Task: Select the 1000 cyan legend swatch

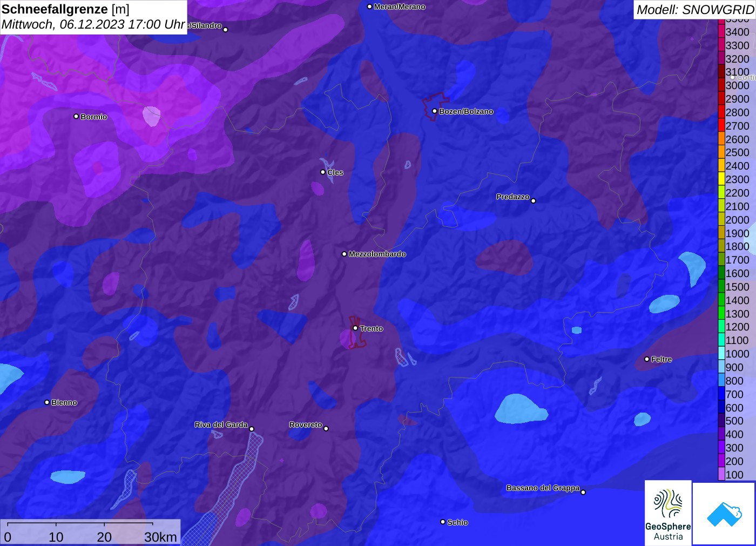Action: click(721, 354)
